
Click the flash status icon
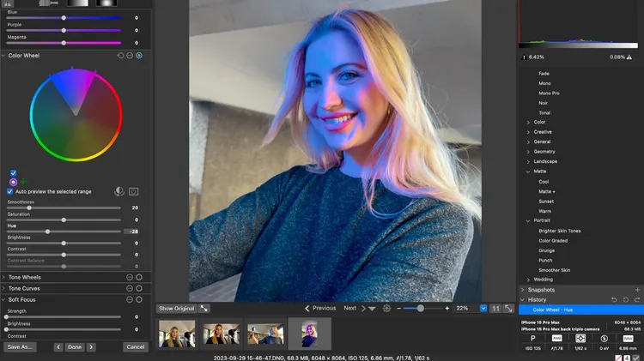coord(605,339)
